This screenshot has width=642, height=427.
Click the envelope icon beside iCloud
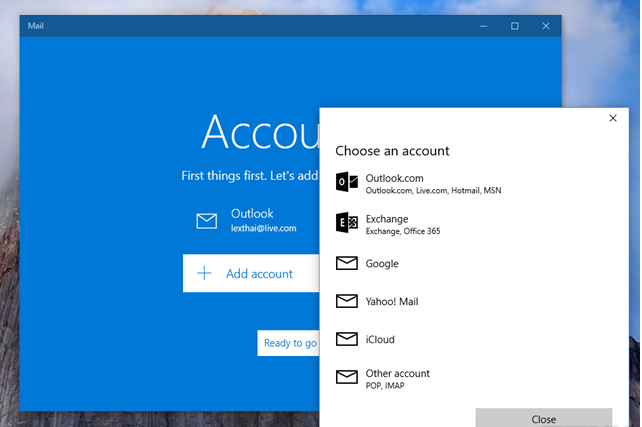tap(347, 339)
